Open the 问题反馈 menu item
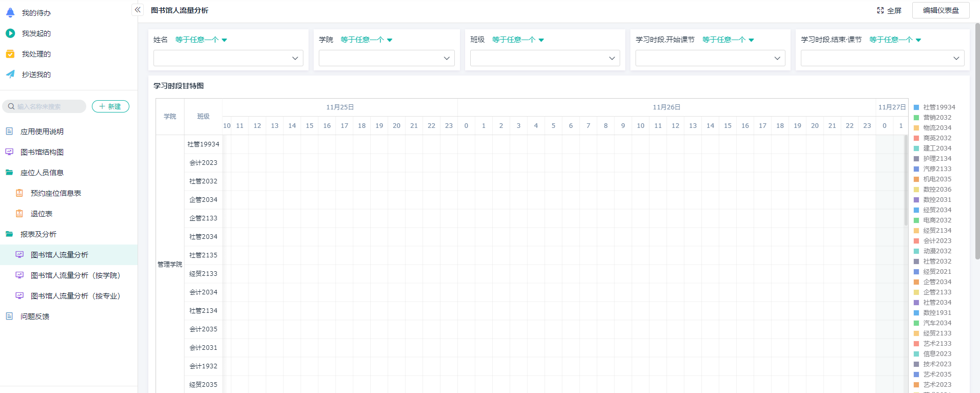 point(35,316)
